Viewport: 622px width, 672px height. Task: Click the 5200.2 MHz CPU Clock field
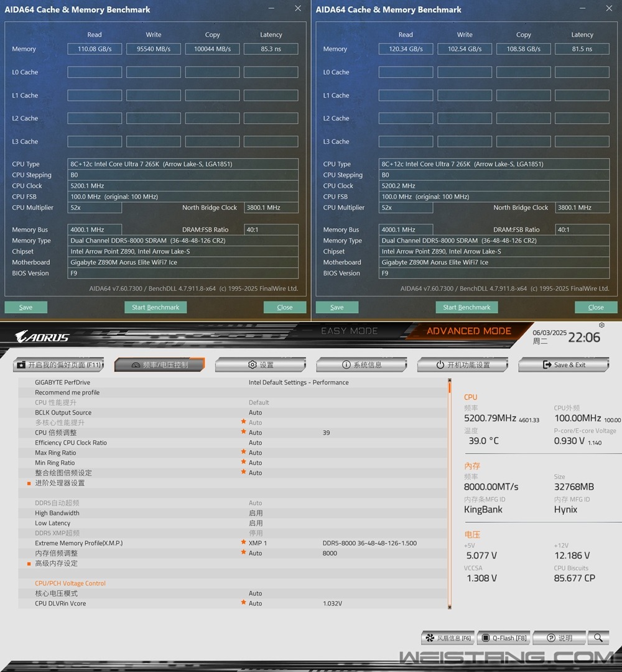point(494,186)
